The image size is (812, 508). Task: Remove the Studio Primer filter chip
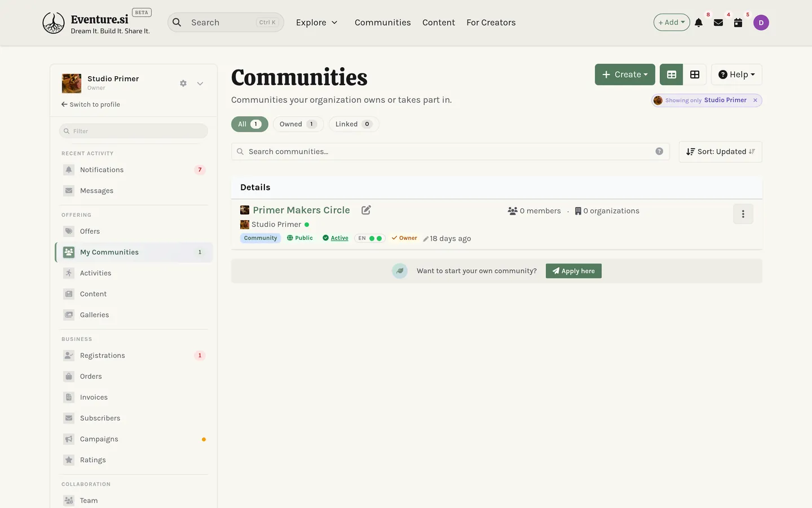[x=755, y=100]
